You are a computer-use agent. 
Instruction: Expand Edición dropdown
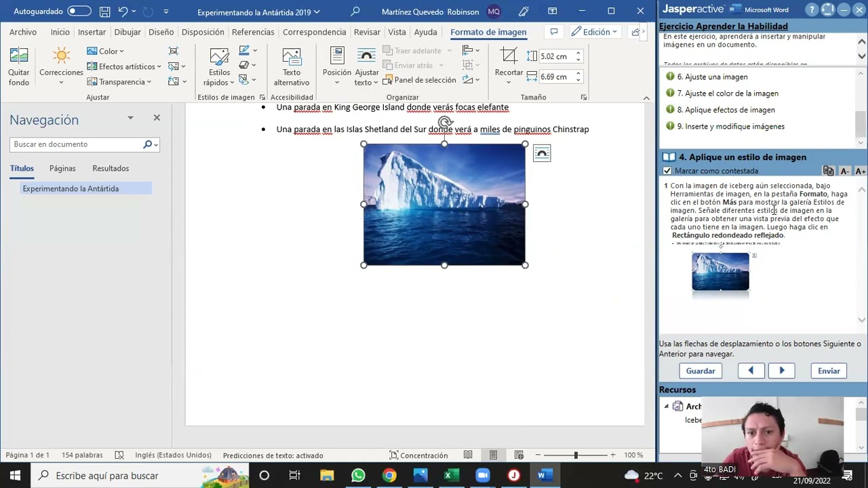point(595,32)
